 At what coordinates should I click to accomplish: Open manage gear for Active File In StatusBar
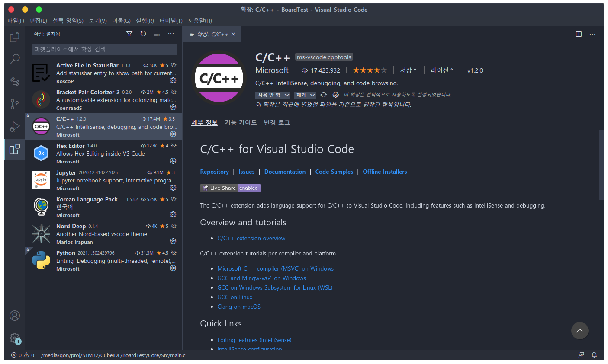coord(173,80)
